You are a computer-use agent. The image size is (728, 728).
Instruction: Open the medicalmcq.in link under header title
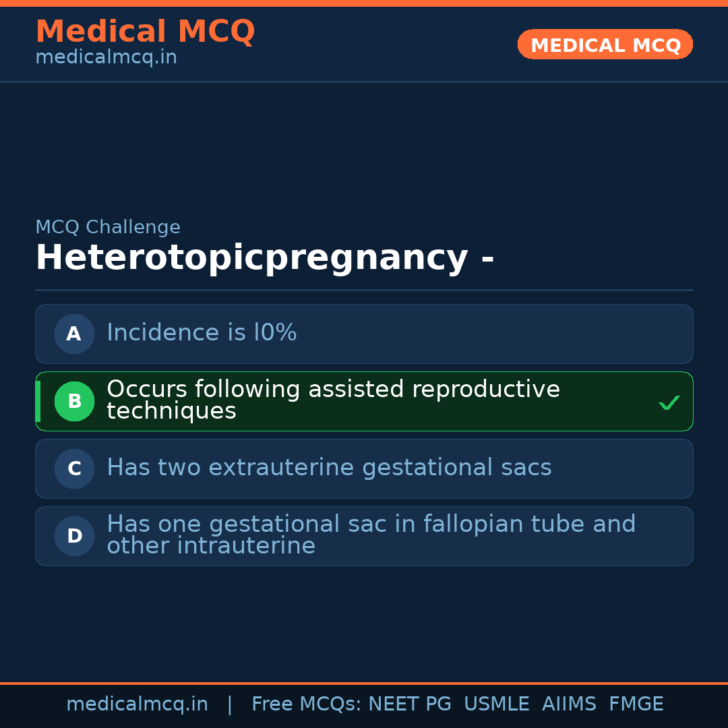[x=106, y=58]
